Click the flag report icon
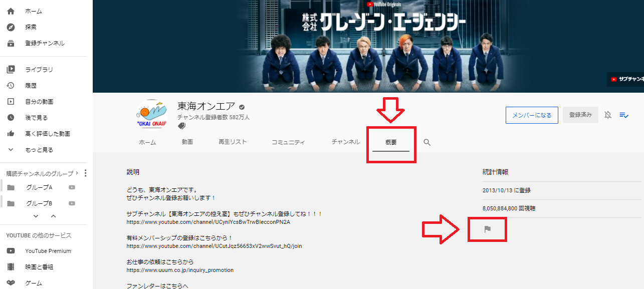 (487, 229)
